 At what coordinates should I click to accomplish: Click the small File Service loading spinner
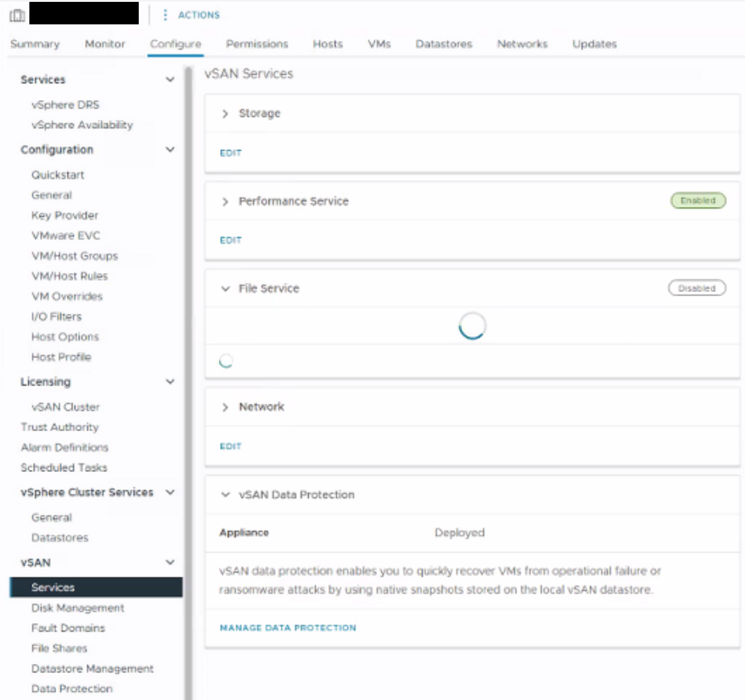(226, 361)
